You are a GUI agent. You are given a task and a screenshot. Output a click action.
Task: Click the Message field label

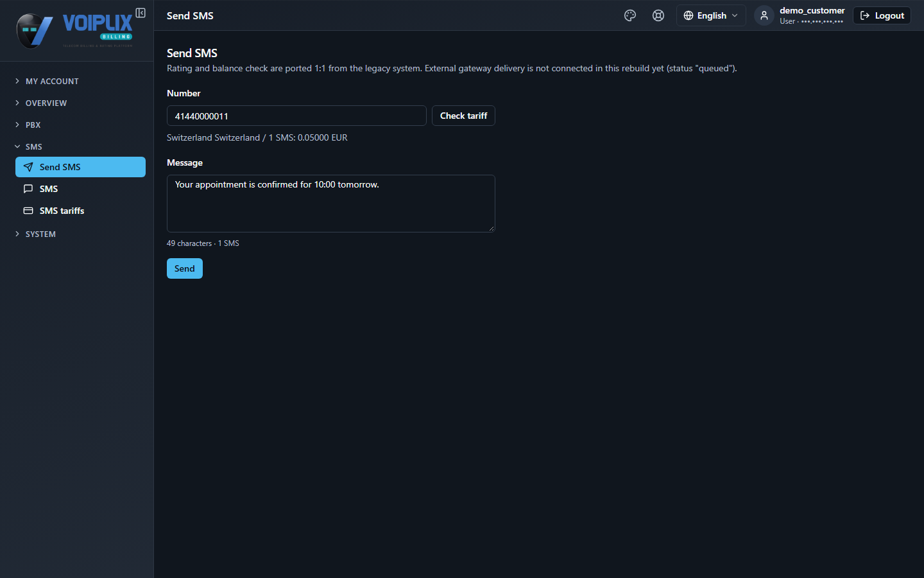[185, 162]
